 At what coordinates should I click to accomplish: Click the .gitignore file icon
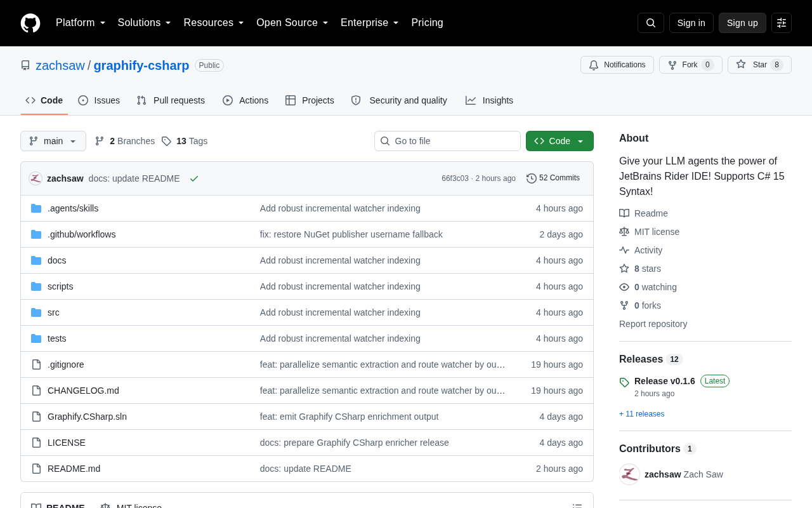36,364
